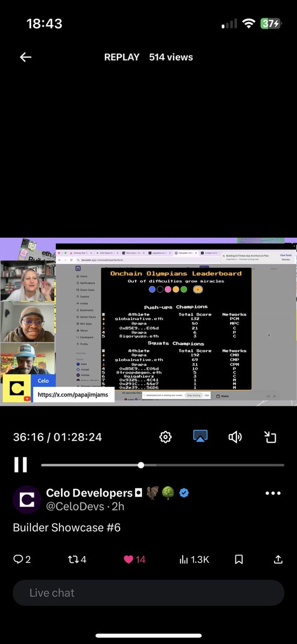Screen dimensions: 297x644
Task: Toggle bookmark on this post
Action: pyautogui.click(x=239, y=559)
